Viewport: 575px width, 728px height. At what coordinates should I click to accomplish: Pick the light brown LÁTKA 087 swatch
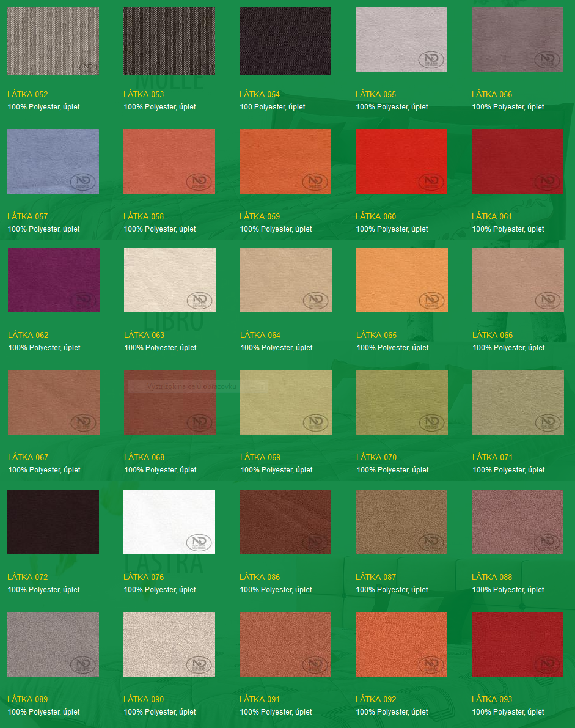click(x=401, y=522)
